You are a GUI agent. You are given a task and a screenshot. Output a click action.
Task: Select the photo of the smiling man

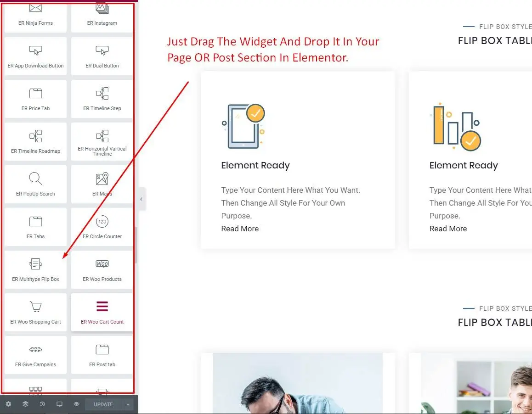click(x=476, y=383)
